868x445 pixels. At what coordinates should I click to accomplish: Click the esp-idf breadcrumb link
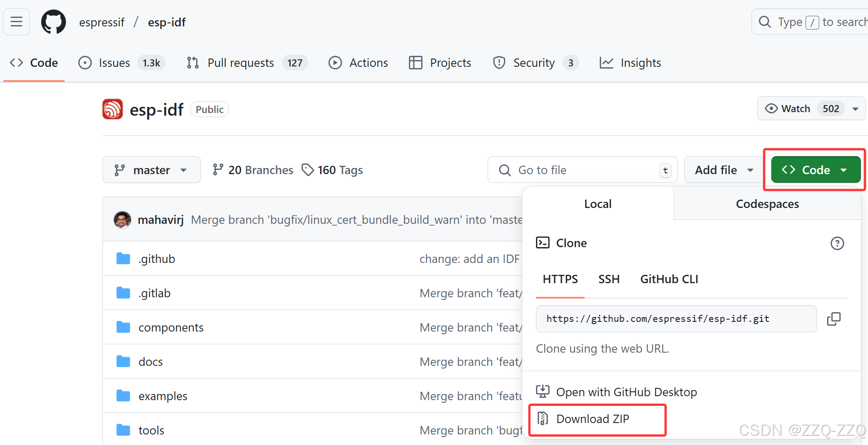(x=167, y=22)
